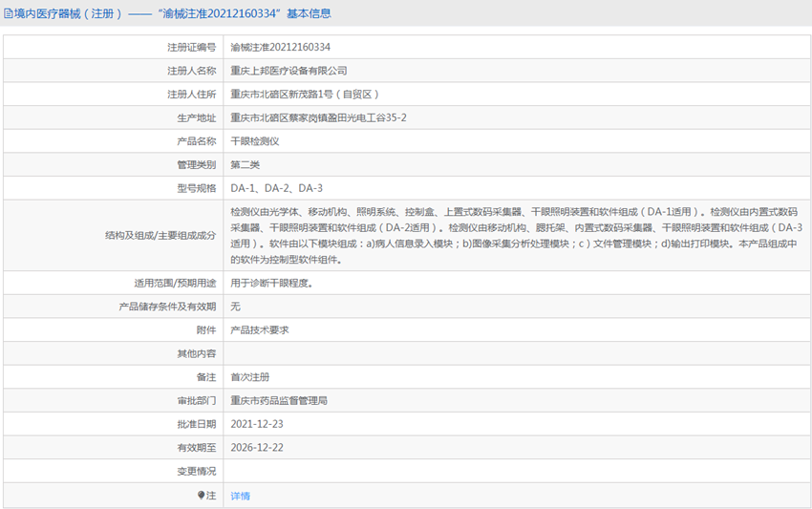
Task: Select model specification DA-1、DA-2、DA-3
Action: click(276, 188)
